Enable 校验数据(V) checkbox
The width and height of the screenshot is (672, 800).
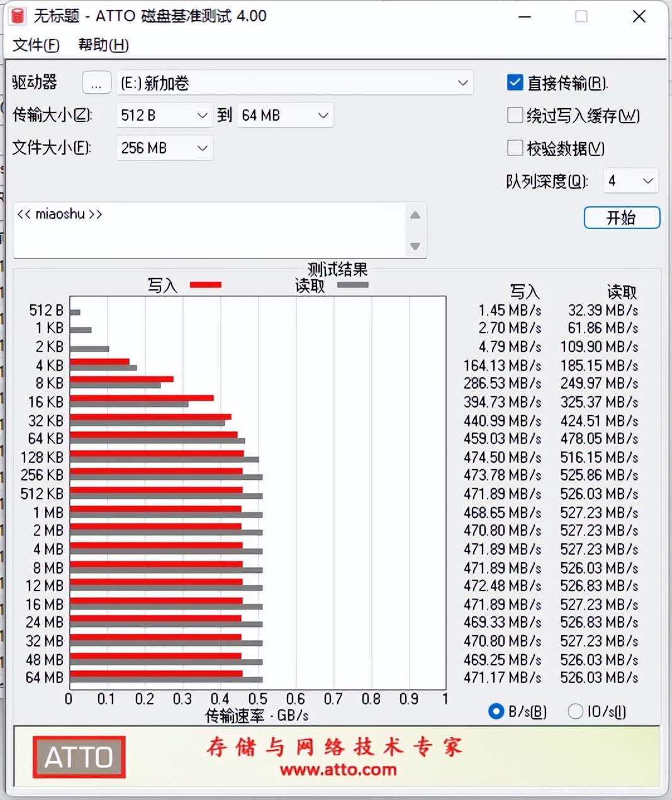[515, 148]
